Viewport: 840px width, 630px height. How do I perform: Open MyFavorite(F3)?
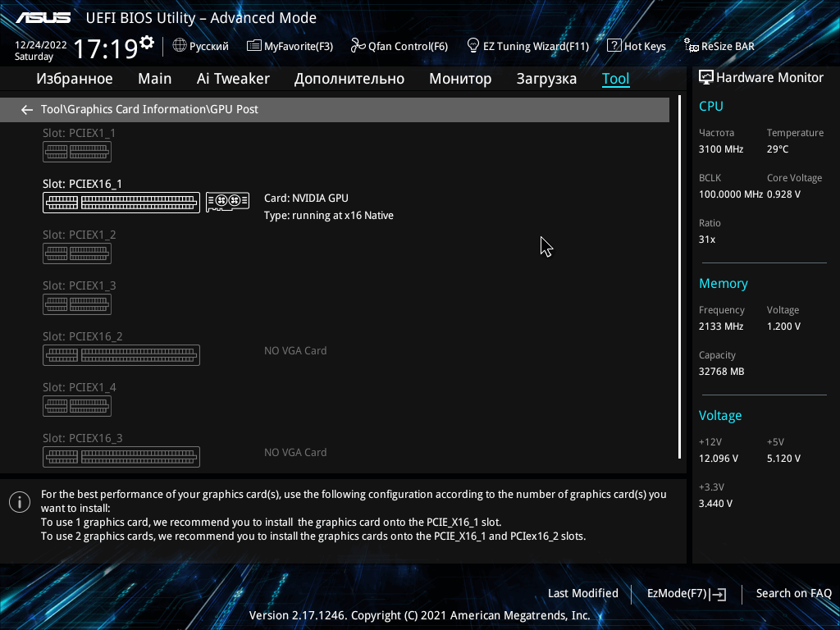point(299,47)
